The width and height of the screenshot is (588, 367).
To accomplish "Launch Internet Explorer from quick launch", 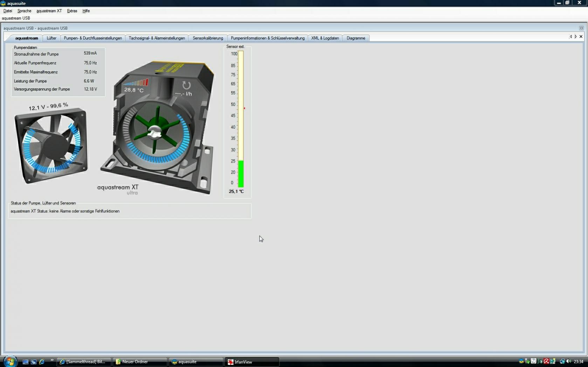I will [x=42, y=362].
